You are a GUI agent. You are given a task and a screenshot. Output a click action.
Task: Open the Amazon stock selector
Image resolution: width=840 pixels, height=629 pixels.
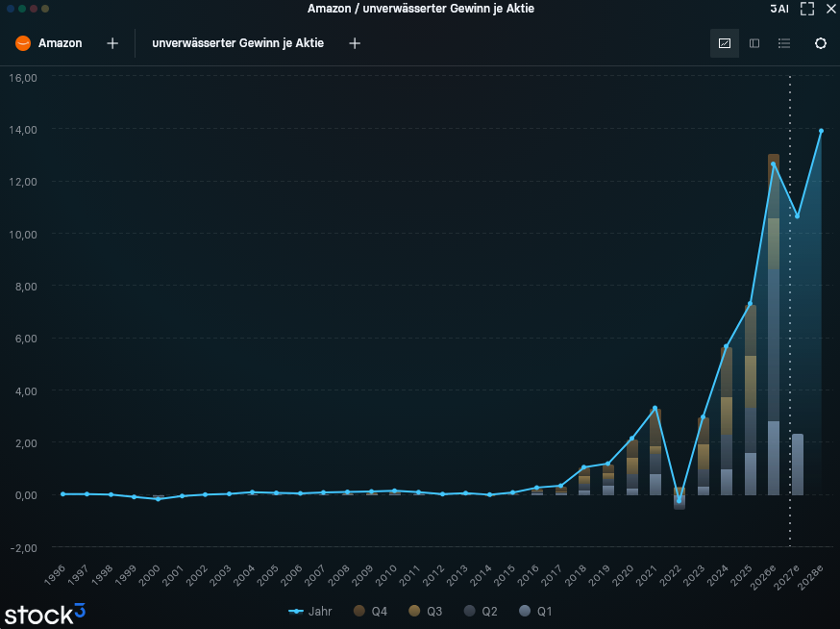click(x=60, y=43)
